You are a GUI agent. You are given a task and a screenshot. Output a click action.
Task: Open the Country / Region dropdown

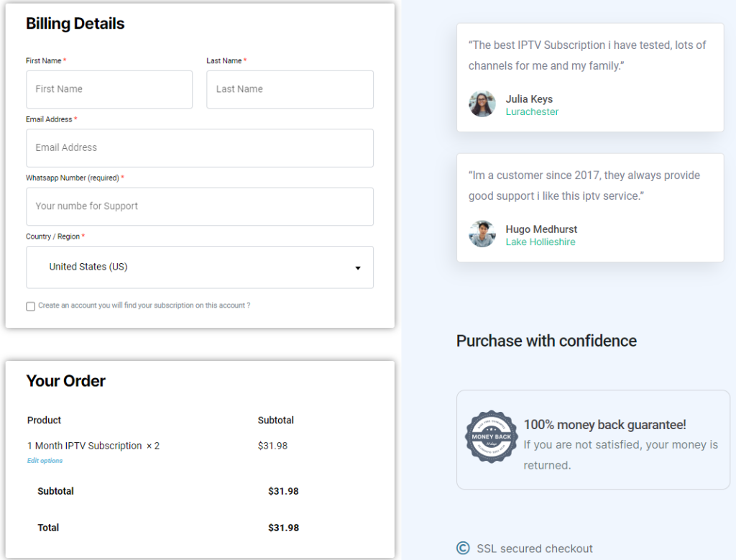click(199, 267)
